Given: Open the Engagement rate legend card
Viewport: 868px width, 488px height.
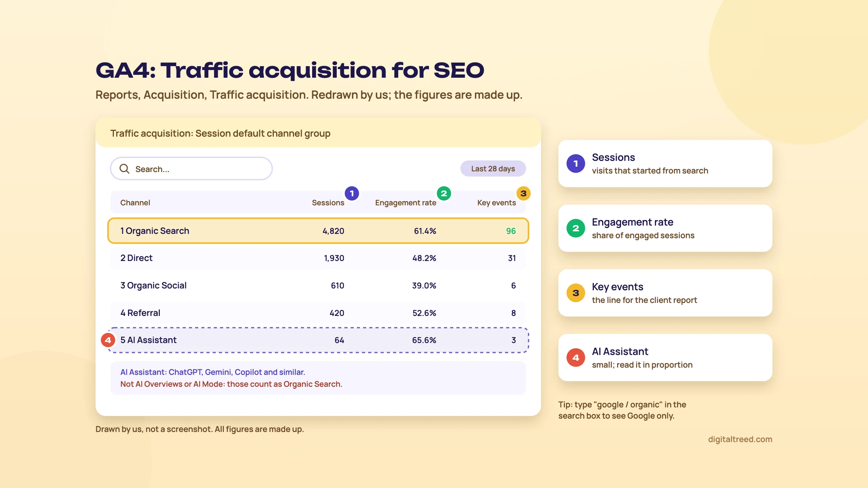Looking at the screenshot, I should coord(665,228).
